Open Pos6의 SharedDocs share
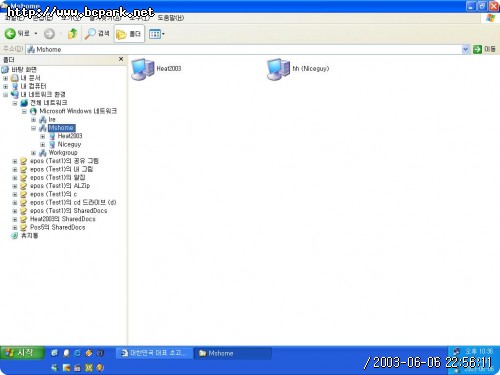500x375 pixels. click(x=57, y=227)
